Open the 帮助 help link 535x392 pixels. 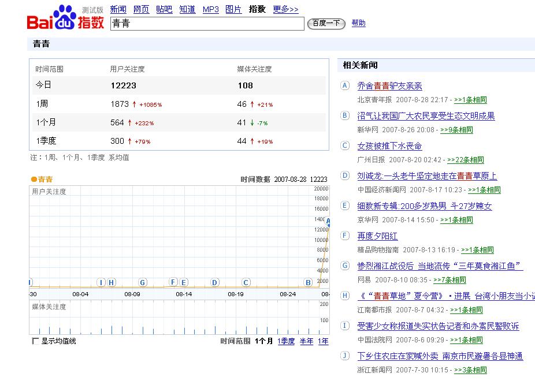tap(358, 23)
